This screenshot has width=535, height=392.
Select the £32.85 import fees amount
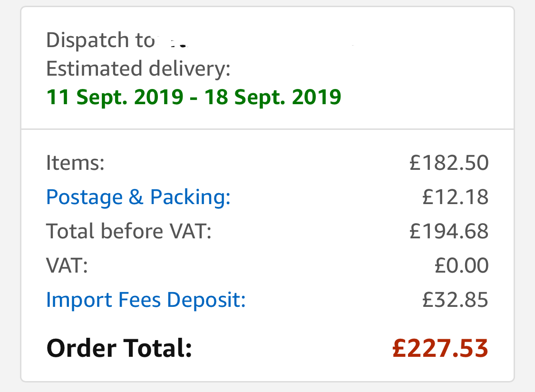(x=455, y=300)
